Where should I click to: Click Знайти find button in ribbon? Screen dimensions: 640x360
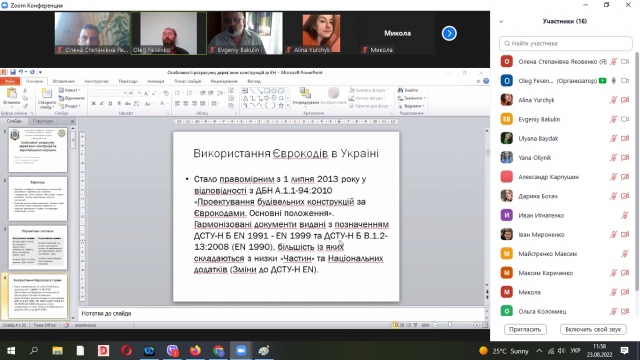[408, 90]
